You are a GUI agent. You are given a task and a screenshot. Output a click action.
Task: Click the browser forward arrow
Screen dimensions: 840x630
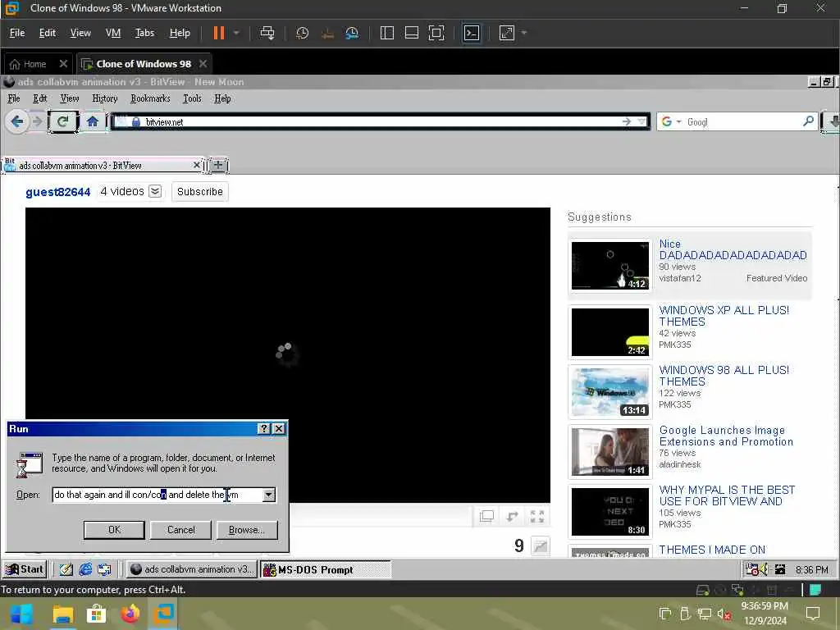pyautogui.click(x=37, y=121)
